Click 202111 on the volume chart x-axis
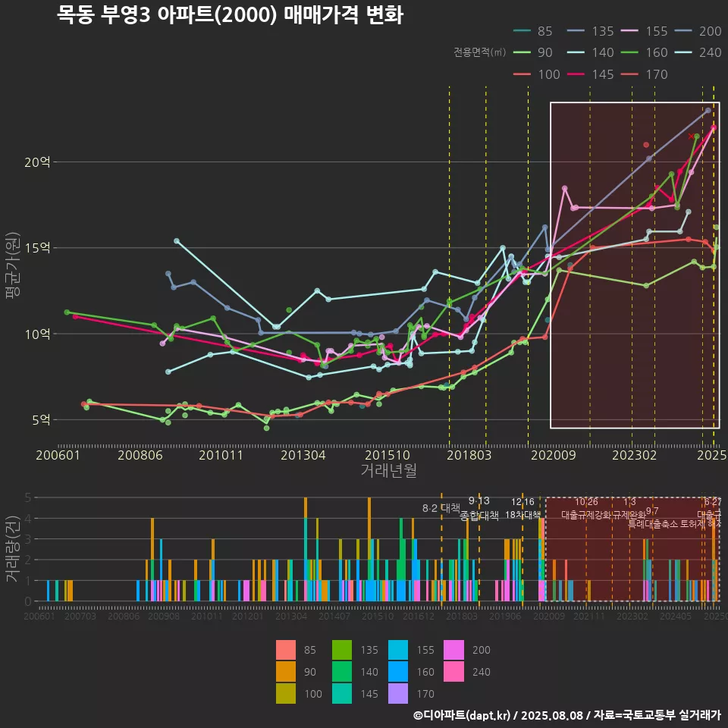728x728 pixels. [x=589, y=616]
